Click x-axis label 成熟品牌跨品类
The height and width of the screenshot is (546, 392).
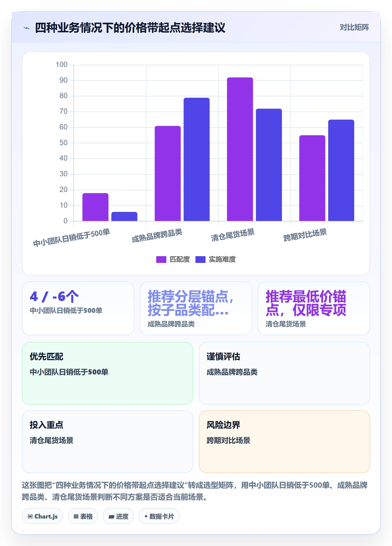[157, 235]
